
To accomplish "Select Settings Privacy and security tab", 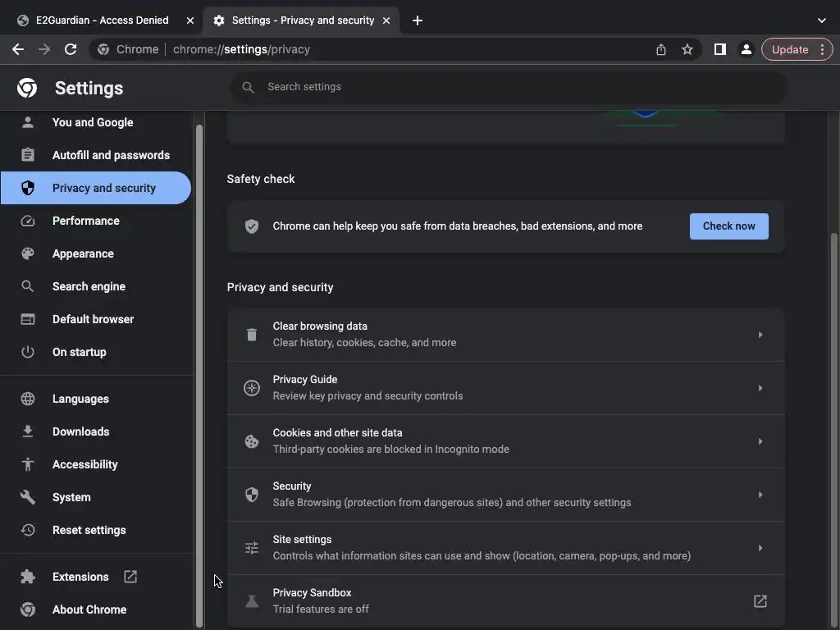I will [303, 21].
